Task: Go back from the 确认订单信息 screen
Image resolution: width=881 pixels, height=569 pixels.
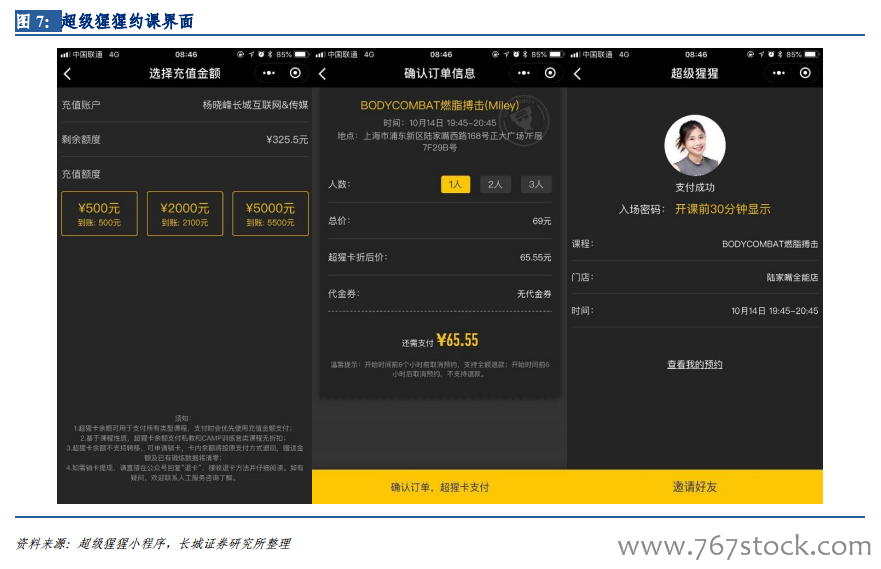Action: (323, 74)
